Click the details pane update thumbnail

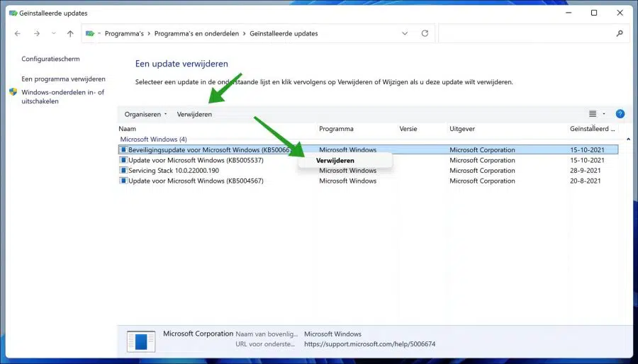141,341
